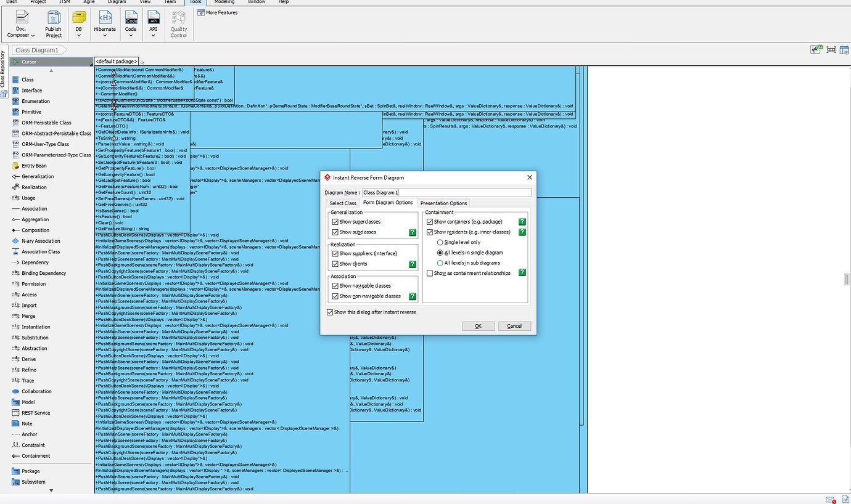Click Cancel to dismiss Instant Reverse dialog

514,326
